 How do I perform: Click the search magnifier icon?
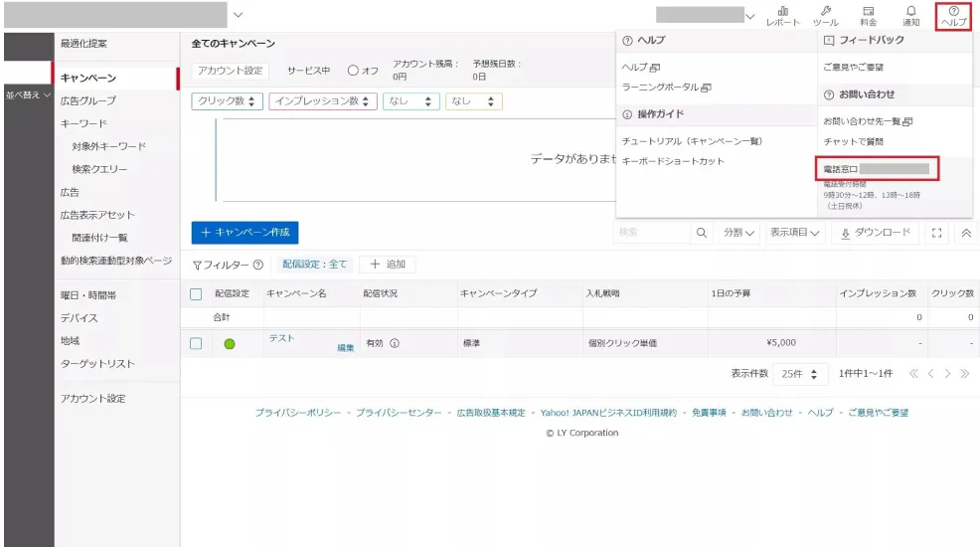tap(702, 233)
